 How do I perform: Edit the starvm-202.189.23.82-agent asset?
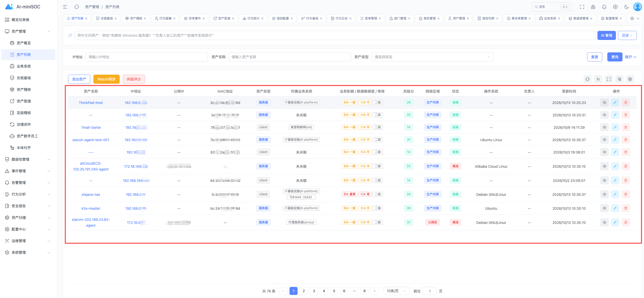[x=615, y=222]
